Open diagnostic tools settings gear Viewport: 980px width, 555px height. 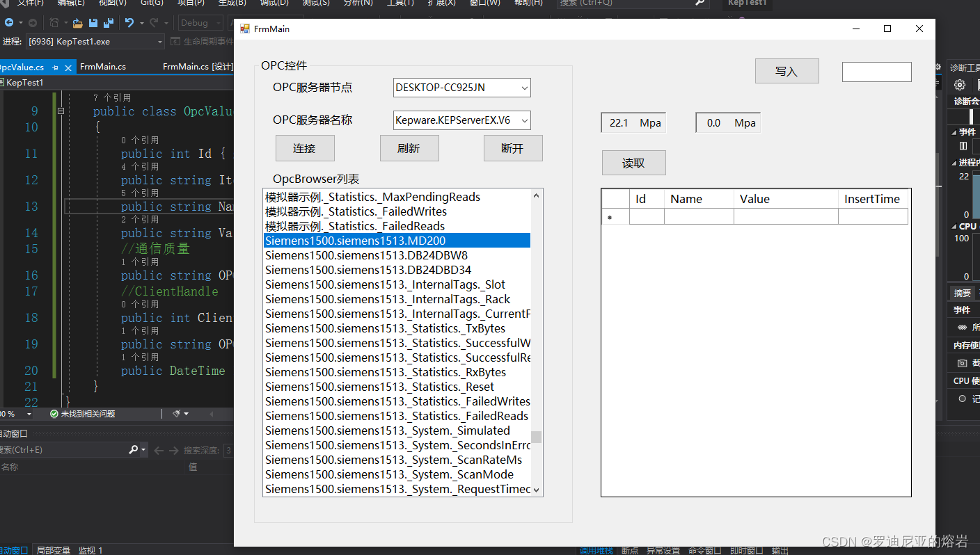pyautogui.click(x=960, y=85)
